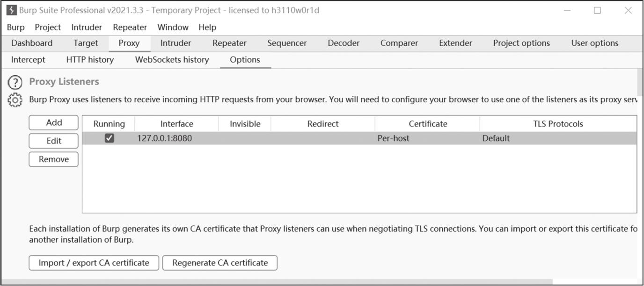The image size is (644, 286).
Task: Click the Burp Suite lightning logo icon
Action: tap(11, 10)
